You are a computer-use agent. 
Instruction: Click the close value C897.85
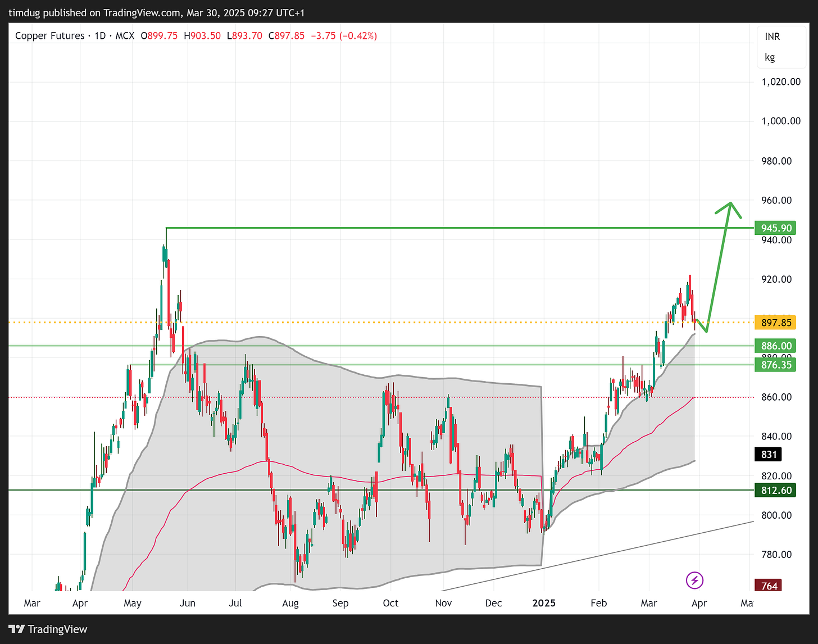tap(287, 36)
